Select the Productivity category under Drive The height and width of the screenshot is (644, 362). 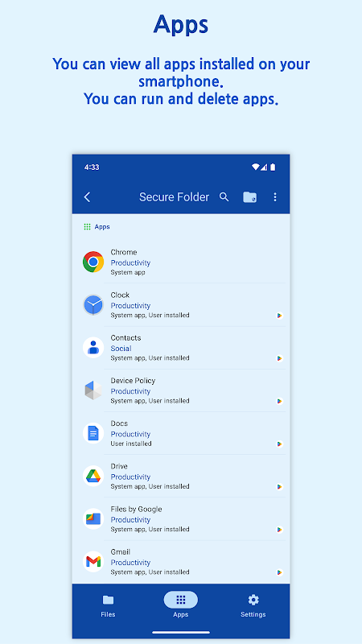130,477
